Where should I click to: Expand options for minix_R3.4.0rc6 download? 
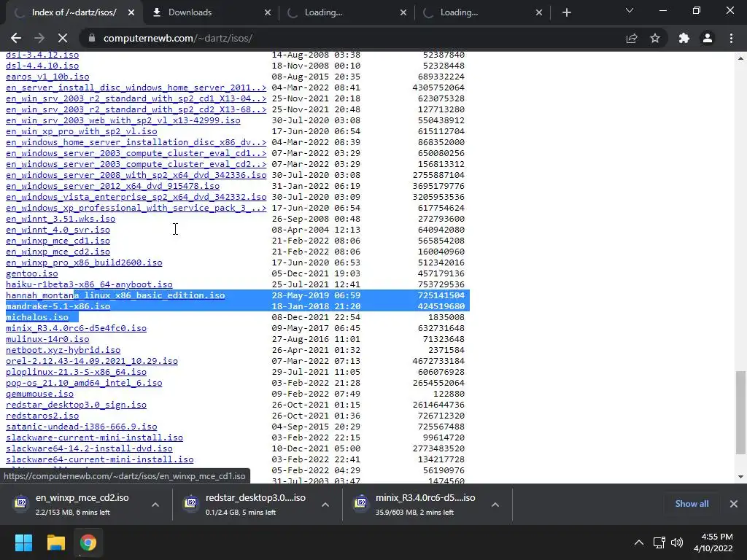(x=495, y=505)
